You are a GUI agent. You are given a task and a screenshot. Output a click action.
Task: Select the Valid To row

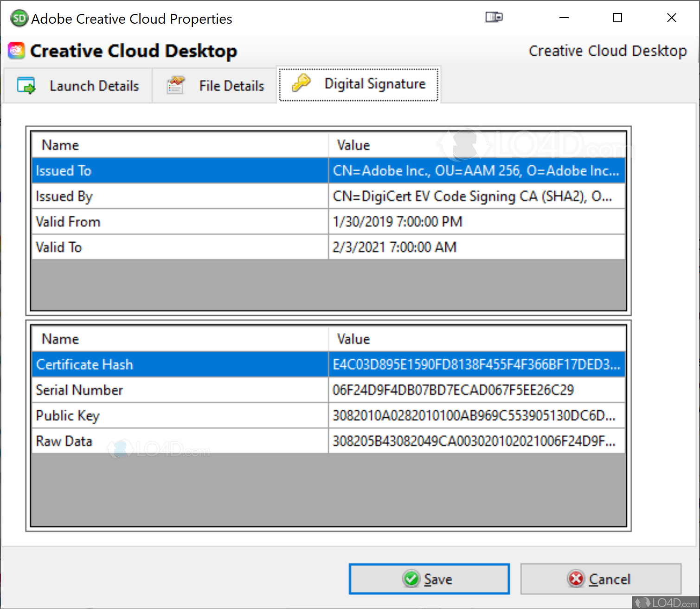click(328, 247)
